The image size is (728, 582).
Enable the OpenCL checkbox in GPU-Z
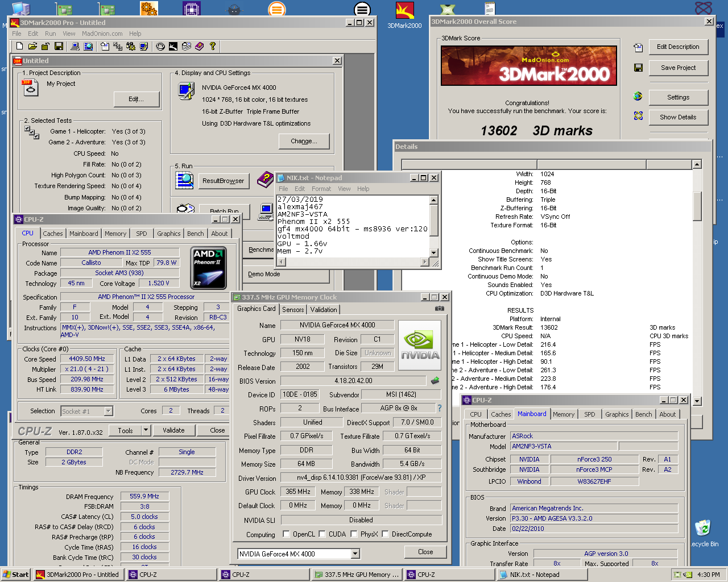pyautogui.click(x=287, y=534)
